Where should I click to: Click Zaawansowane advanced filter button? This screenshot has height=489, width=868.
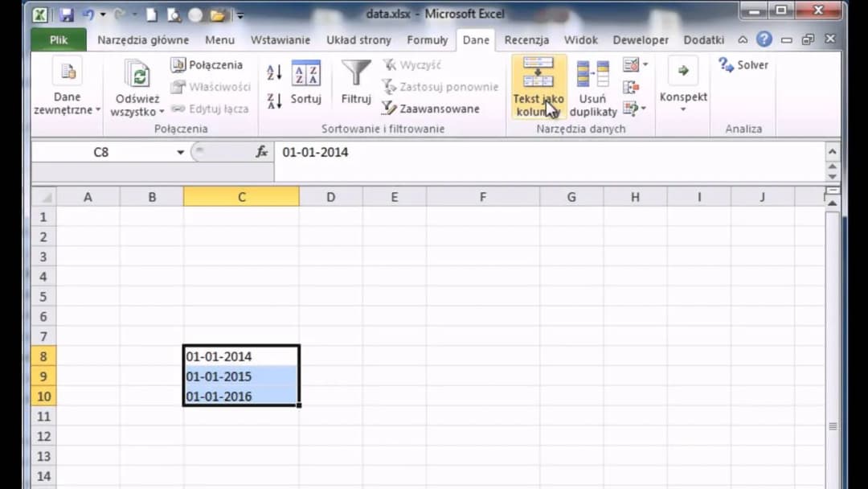coord(430,109)
